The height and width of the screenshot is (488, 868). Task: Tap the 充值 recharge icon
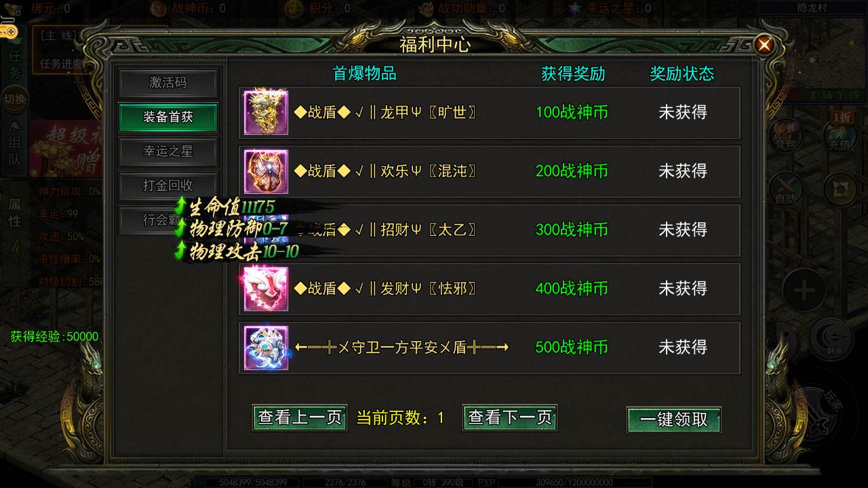pyautogui.click(x=840, y=134)
